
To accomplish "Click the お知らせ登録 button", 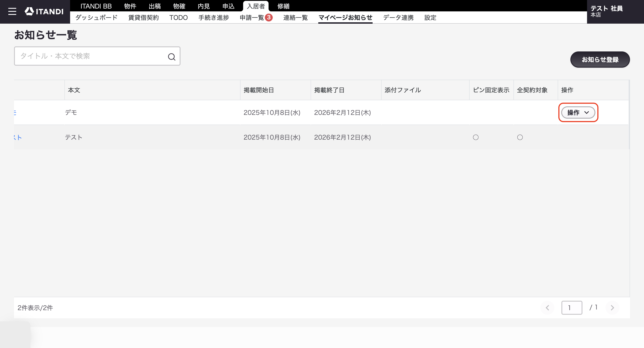I will [x=600, y=60].
